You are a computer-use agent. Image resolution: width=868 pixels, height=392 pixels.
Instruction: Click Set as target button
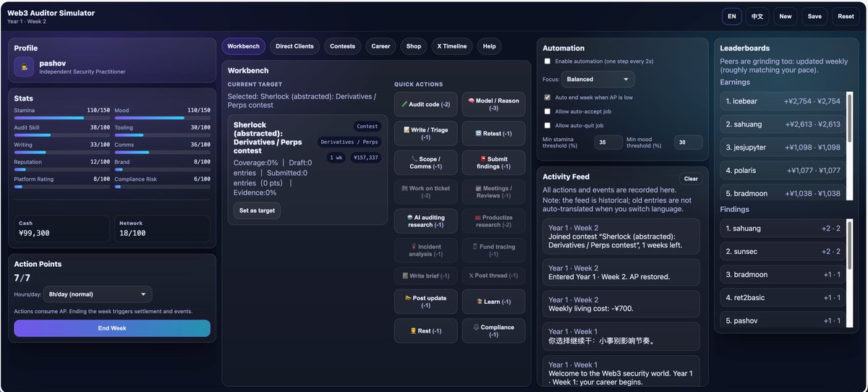(x=257, y=210)
